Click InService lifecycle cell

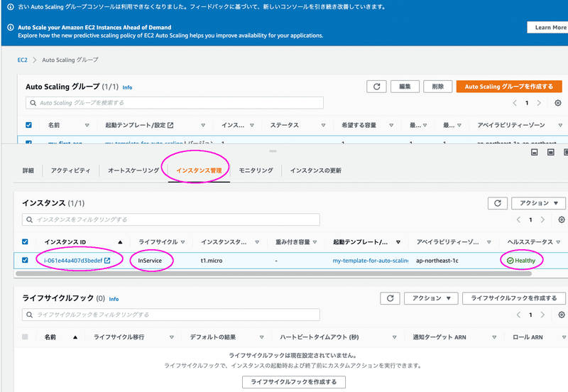pos(150,260)
